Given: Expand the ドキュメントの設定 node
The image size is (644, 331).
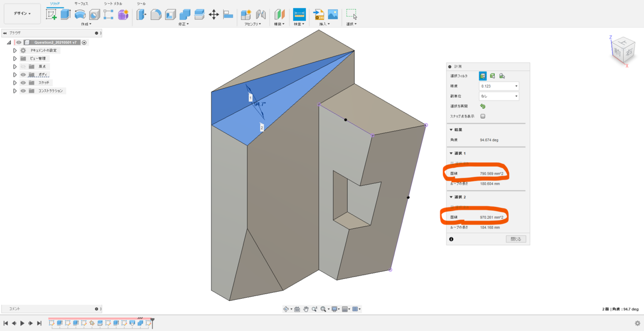Looking at the screenshot, I should coord(15,51).
